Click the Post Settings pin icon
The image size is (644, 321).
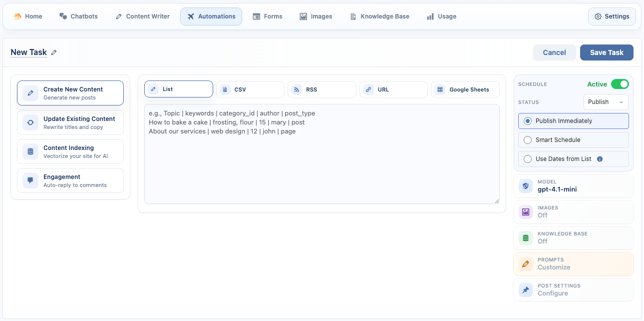[526, 290]
